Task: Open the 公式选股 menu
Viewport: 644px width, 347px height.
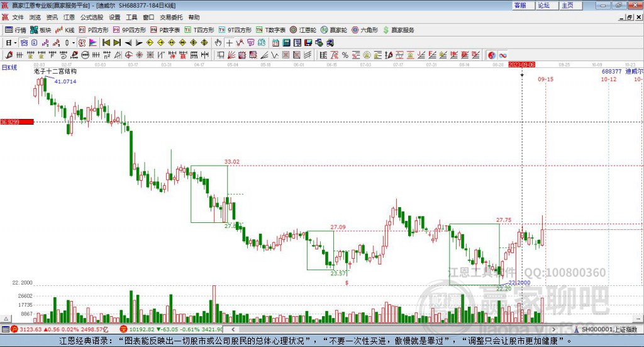Action: click(x=92, y=17)
